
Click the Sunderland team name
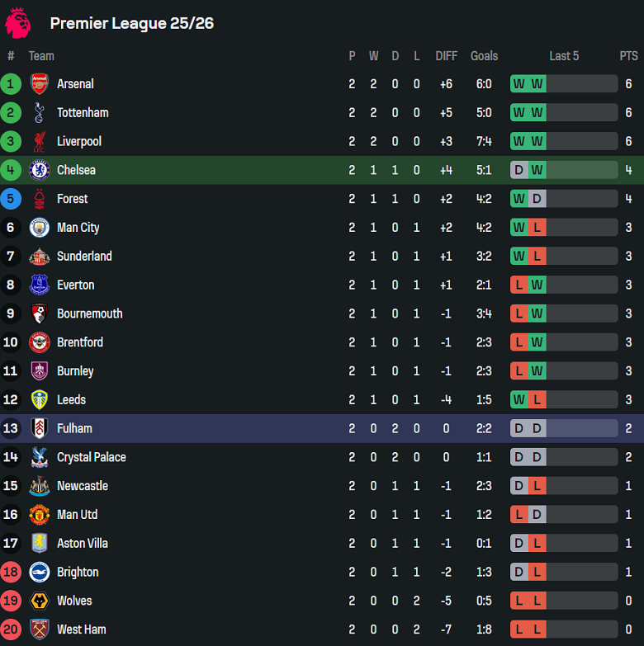pyautogui.click(x=84, y=256)
